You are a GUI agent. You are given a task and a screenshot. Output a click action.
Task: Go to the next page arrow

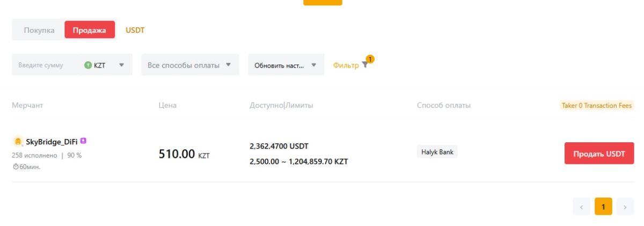[625, 207]
